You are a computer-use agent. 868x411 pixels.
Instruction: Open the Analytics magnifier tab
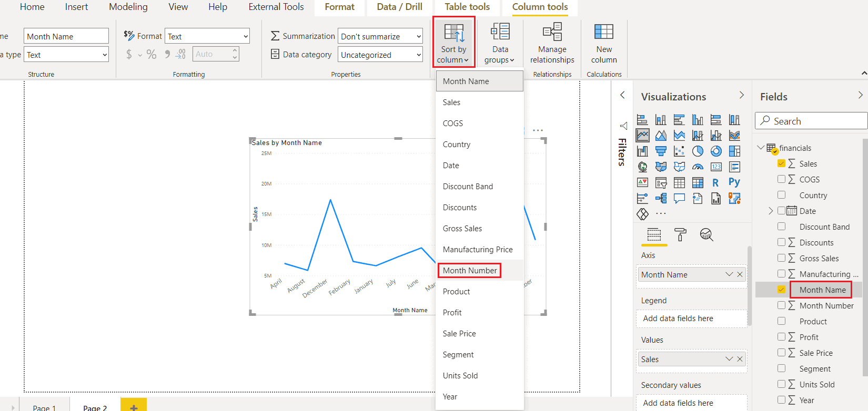click(706, 235)
